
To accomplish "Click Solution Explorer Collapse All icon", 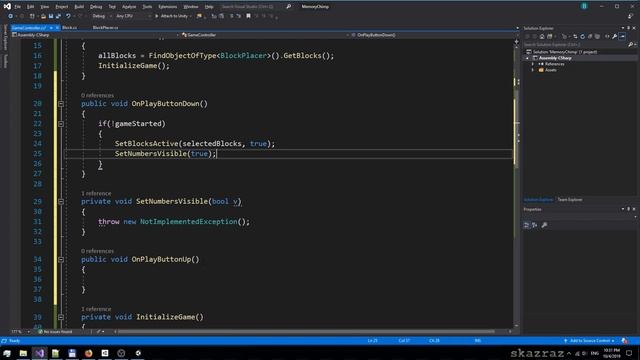I will coord(590,36).
